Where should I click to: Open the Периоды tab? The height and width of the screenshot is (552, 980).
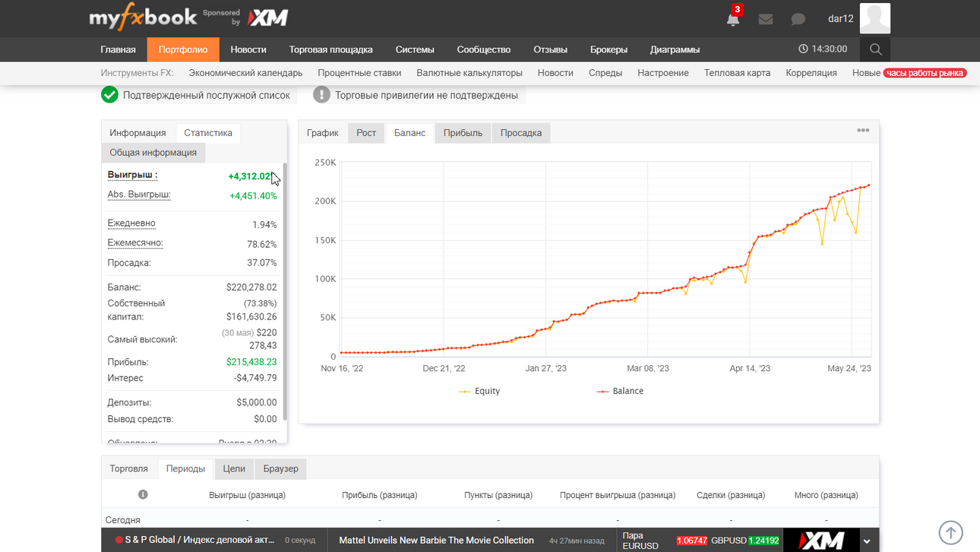[x=186, y=468]
